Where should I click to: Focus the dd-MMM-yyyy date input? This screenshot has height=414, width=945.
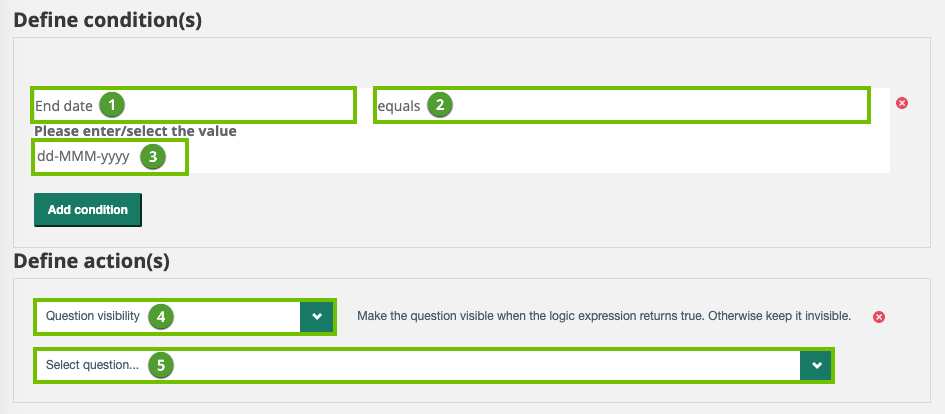[84, 156]
